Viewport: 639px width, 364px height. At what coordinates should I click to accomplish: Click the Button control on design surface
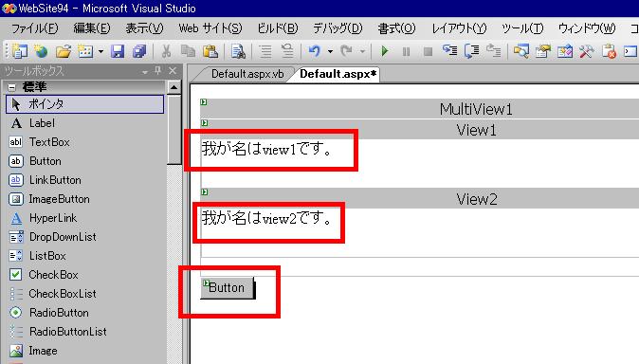tap(228, 288)
